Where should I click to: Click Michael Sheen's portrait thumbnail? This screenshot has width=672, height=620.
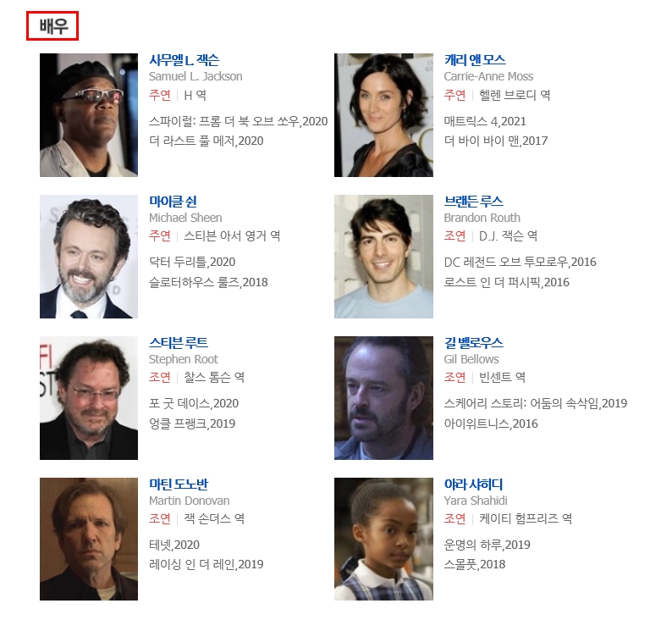[x=89, y=257]
